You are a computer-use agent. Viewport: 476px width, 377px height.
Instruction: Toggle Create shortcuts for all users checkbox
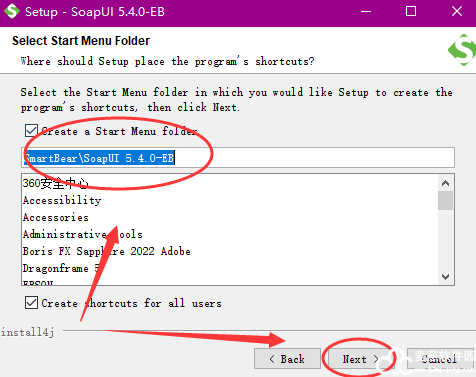pyautogui.click(x=31, y=303)
